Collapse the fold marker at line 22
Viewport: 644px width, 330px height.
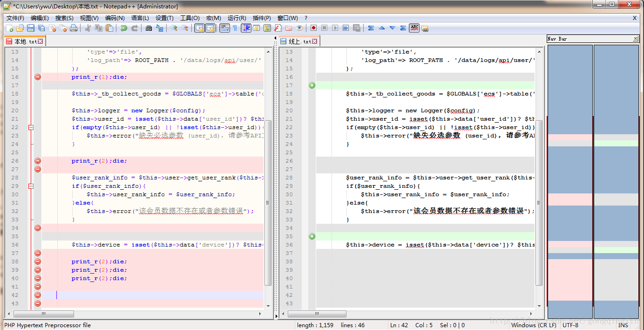pos(31,127)
